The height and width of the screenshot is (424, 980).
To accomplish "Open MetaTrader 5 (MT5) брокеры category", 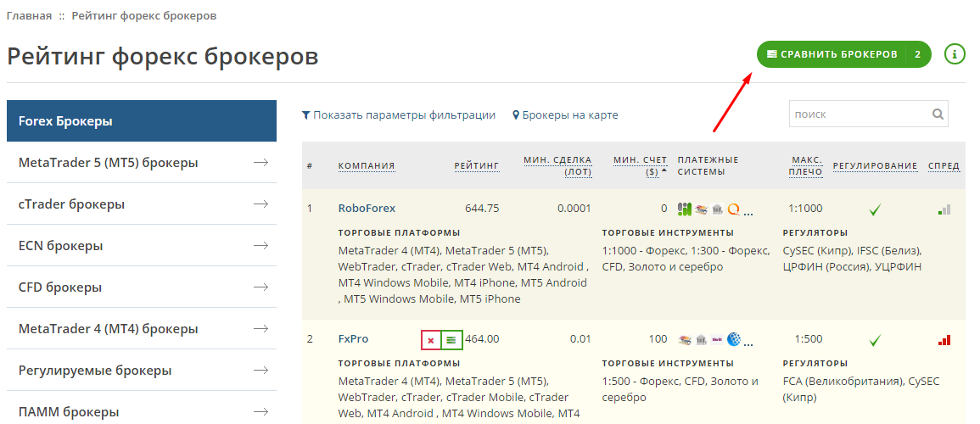I will 142,162.
